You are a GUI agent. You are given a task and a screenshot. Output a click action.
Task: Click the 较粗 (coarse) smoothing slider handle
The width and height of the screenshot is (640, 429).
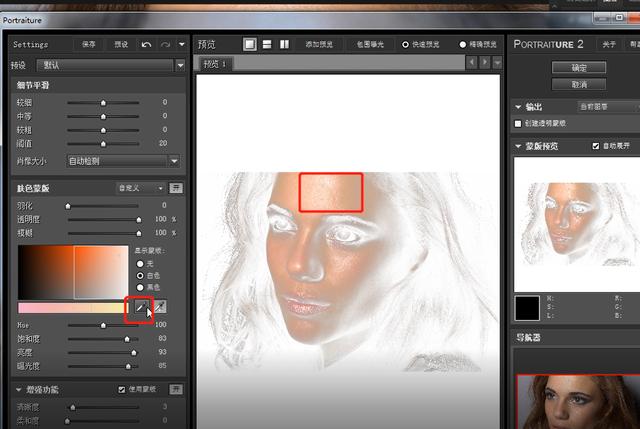103,130
